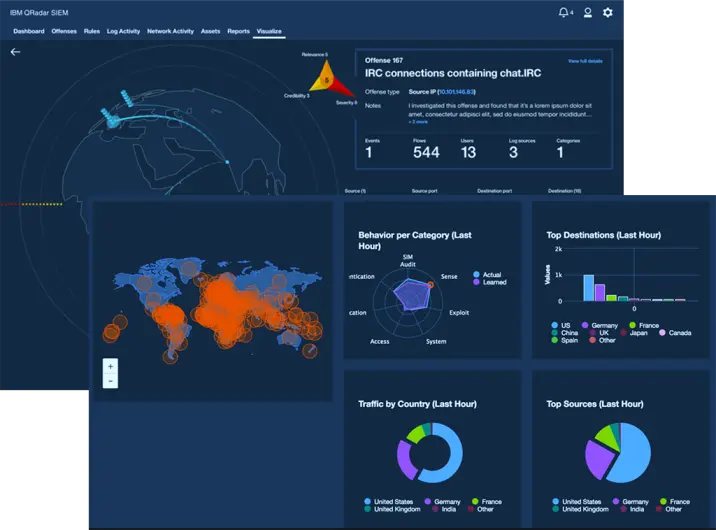
Task: Zoom out on the world map
Action: point(110,381)
